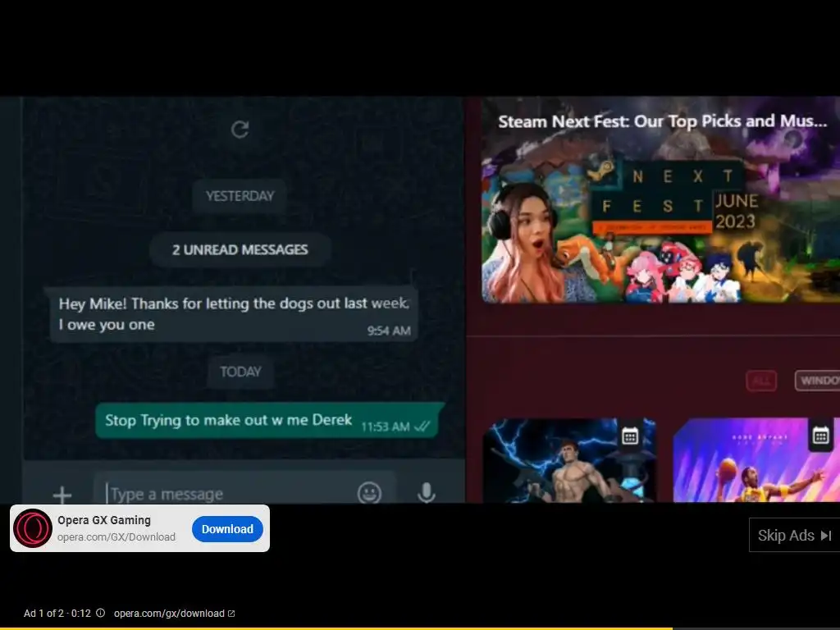This screenshot has width=840, height=630.
Task: Click the 'TODAY' date label
Action: tap(240, 372)
